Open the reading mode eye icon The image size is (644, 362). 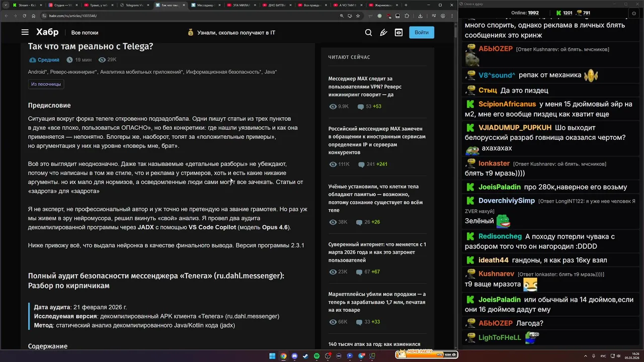click(x=398, y=33)
